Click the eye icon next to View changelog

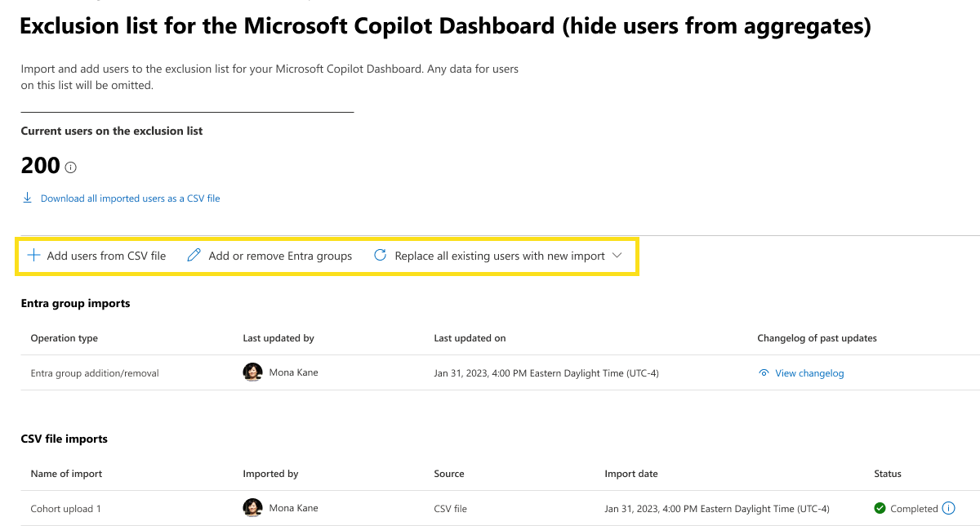pyautogui.click(x=764, y=373)
